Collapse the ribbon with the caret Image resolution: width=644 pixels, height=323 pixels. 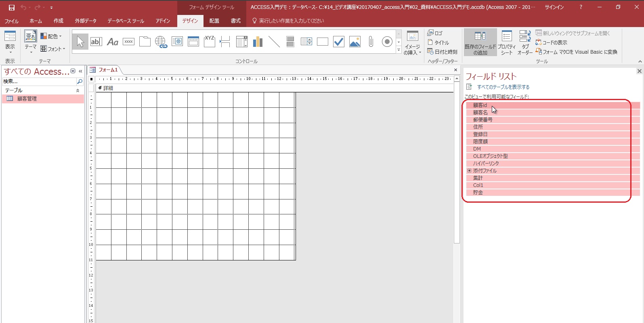click(x=640, y=61)
